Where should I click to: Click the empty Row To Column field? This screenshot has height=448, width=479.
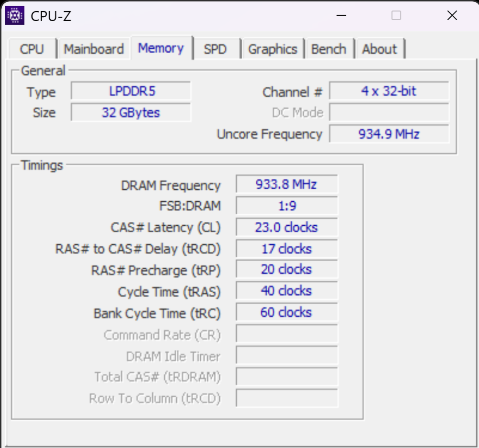pyautogui.click(x=286, y=398)
